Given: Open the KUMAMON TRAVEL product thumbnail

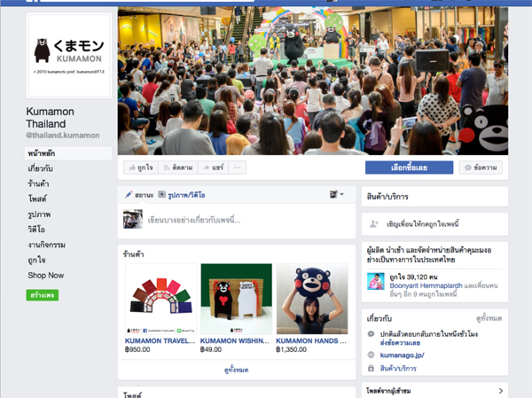Looking at the screenshot, I should pyautogui.click(x=160, y=299).
